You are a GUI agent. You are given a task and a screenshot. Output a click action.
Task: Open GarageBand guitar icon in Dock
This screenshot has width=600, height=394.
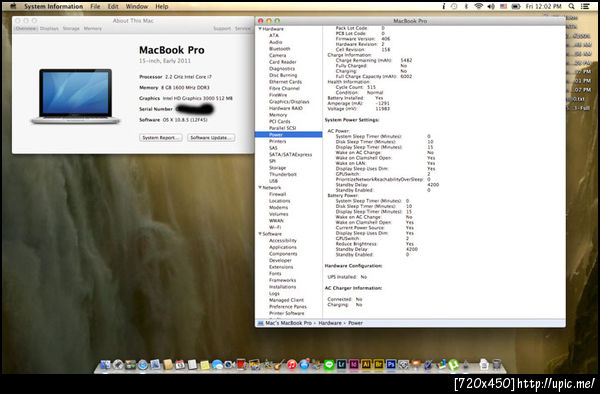(x=279, y=365)
